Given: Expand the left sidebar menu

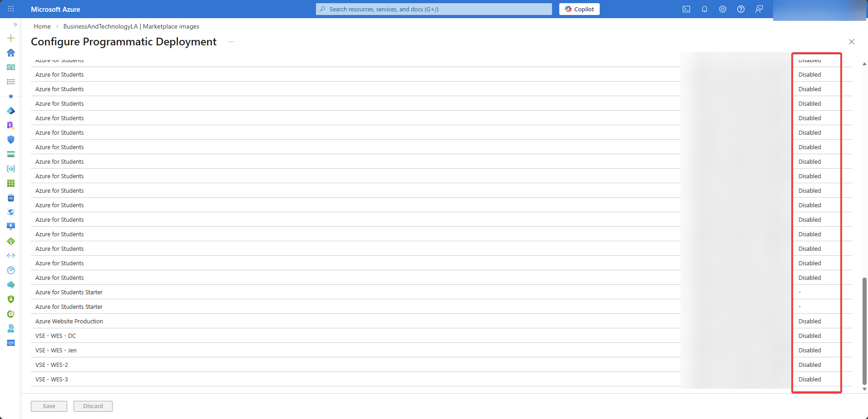Looking at the screenshot, I should 15,24.
